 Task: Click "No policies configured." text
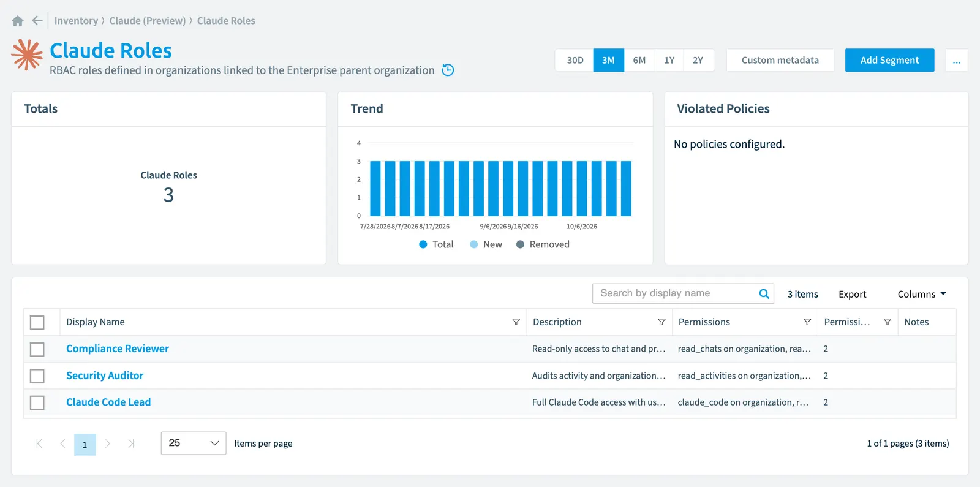729,144
